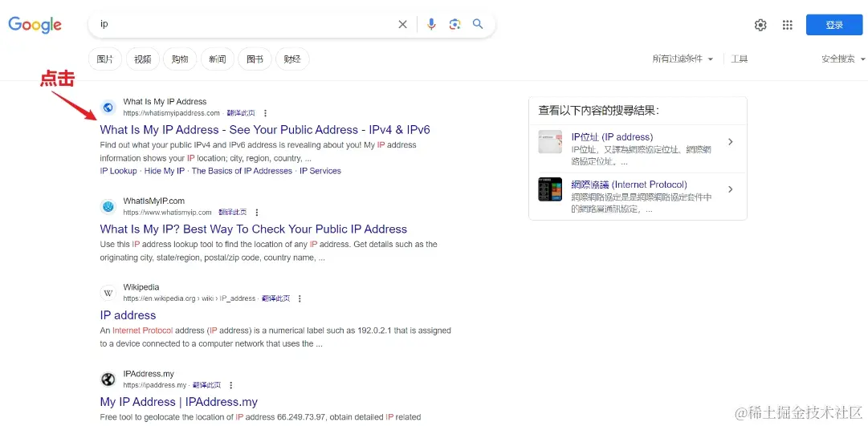Select the 购物 filter tab
This screenshot has width=868, height=426.
pyautogui.click(x=180, y=59)
